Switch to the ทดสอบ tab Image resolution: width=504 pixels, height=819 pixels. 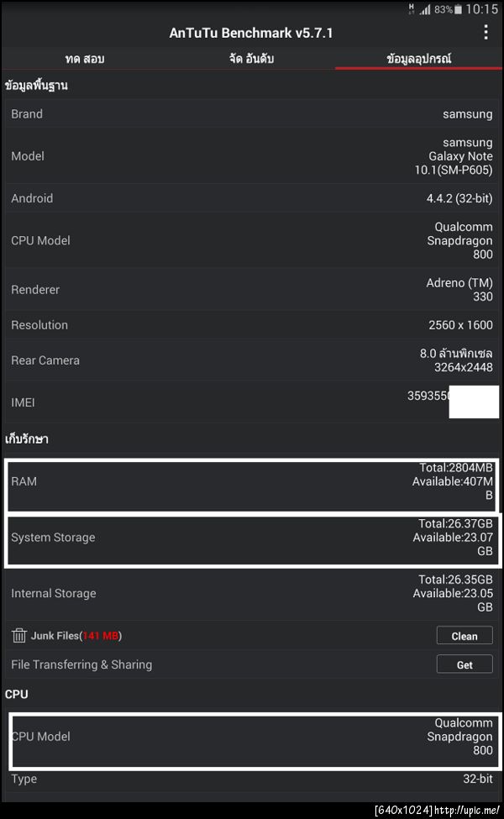pos(84,59)
